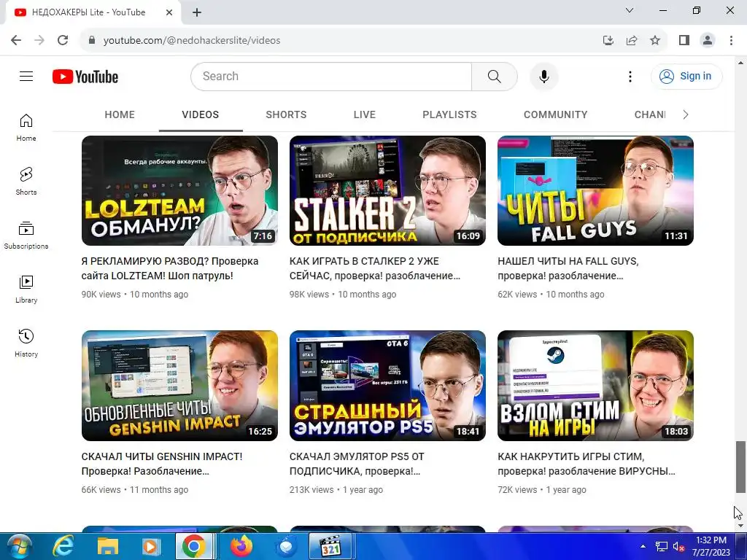Start voice search with microphone icon
Image resolution: width=747 pixels, height=560 pixels.
pos(543,76)
